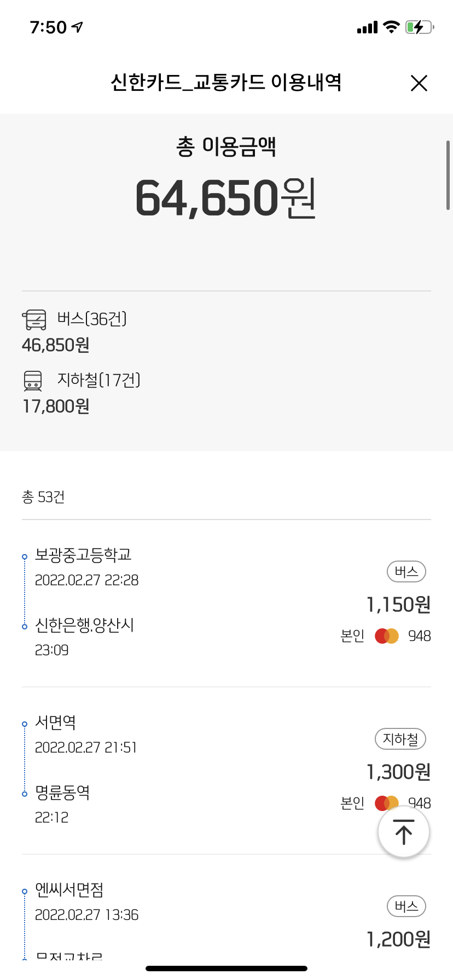
Task: Tap the total amount 64,650원
Action: click(226, 198)
